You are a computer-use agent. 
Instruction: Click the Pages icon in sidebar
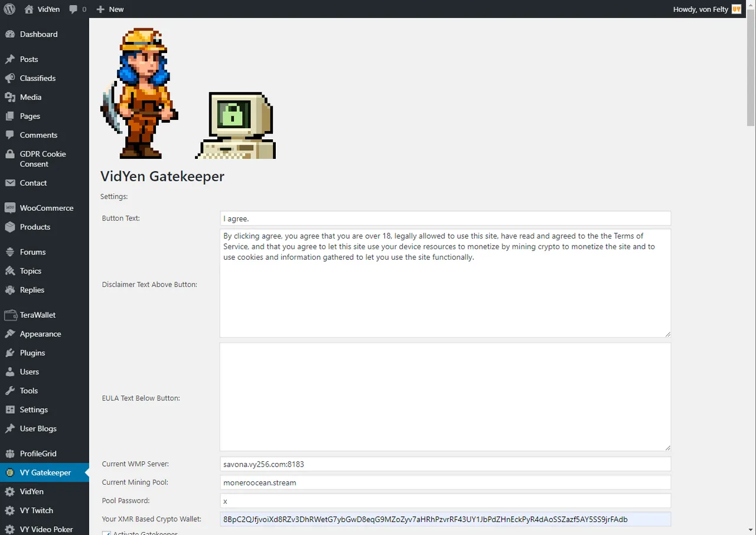pos(9,116)
